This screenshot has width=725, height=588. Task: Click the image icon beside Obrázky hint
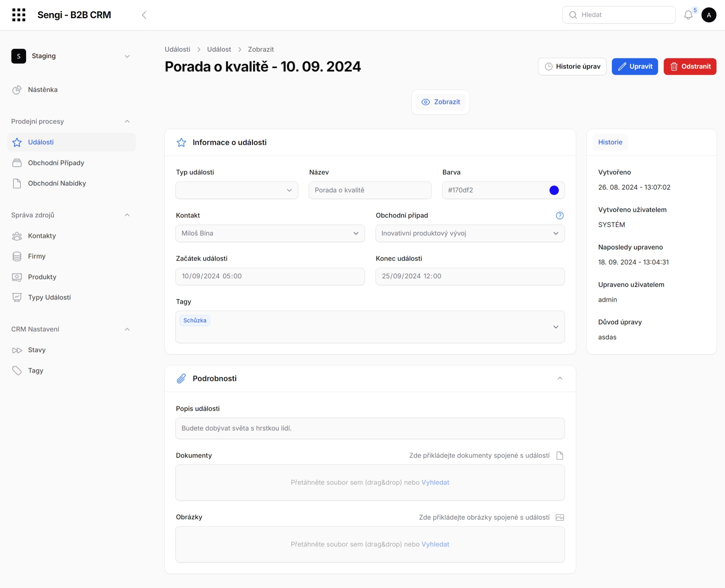coord(560,517)
